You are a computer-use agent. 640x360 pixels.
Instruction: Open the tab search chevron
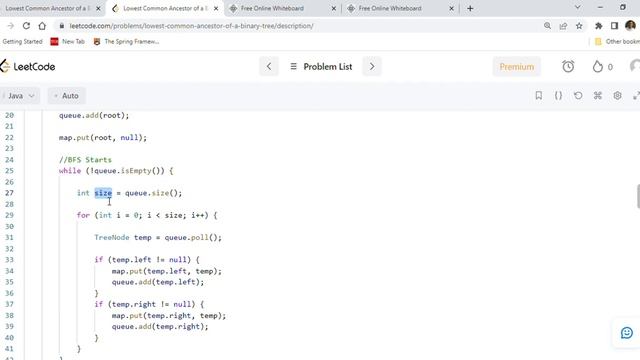(x=578, y=7)
